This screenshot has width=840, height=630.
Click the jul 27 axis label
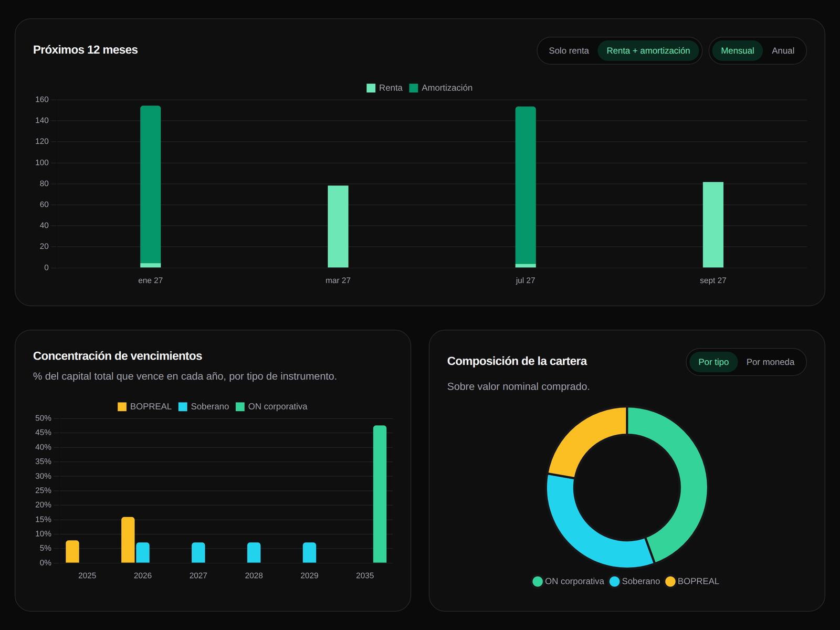526,280
